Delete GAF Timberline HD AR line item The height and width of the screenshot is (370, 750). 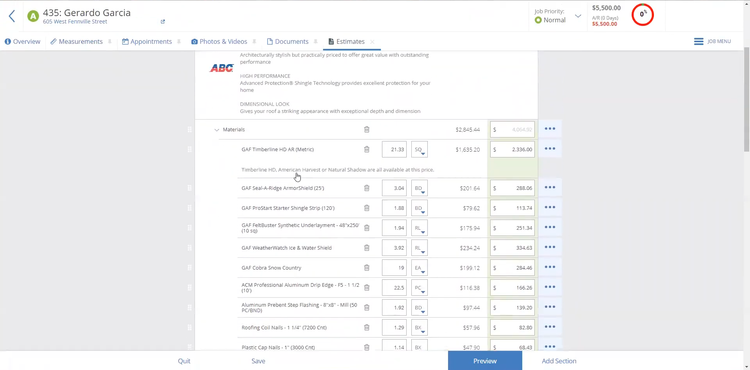pyautogui.click(x=367, y=150)
